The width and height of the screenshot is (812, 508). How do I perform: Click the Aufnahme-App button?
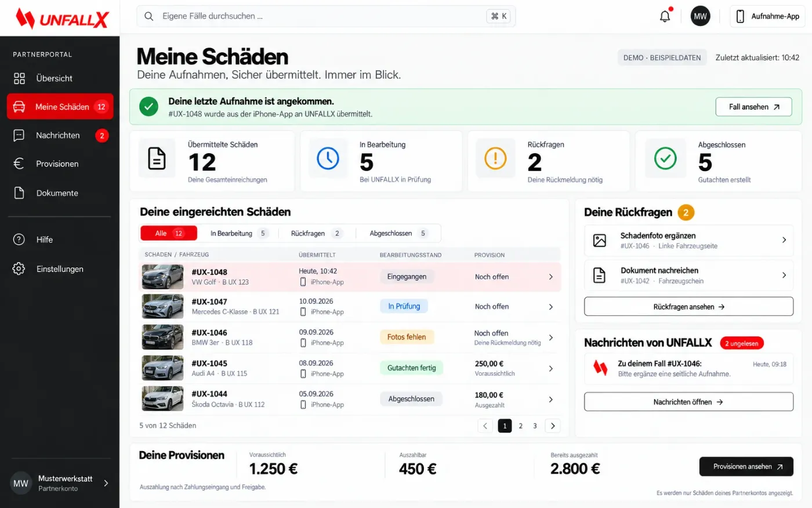[768, 16]
